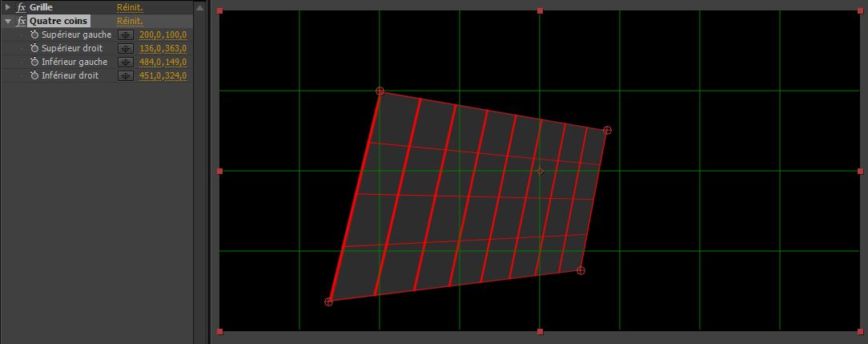Select the Supérieur droit property label
The height and width of the screenshot is (344, 868).
(x=72, y=48)
